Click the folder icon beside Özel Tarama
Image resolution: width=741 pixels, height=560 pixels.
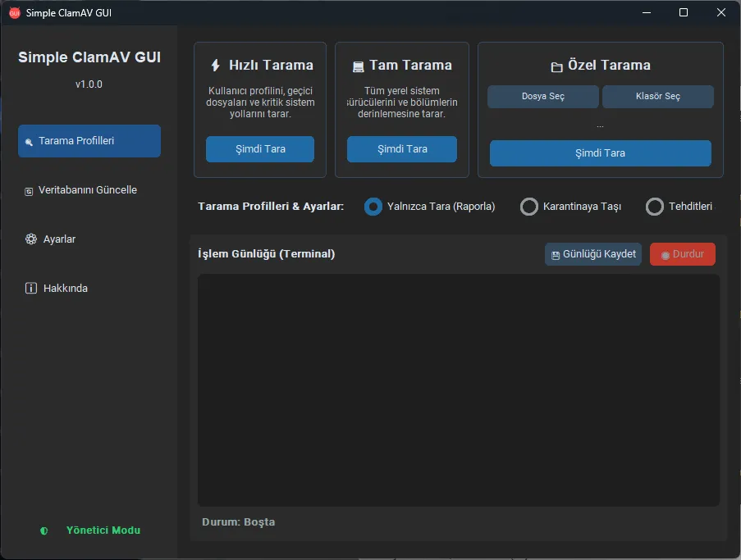(556, 67)
